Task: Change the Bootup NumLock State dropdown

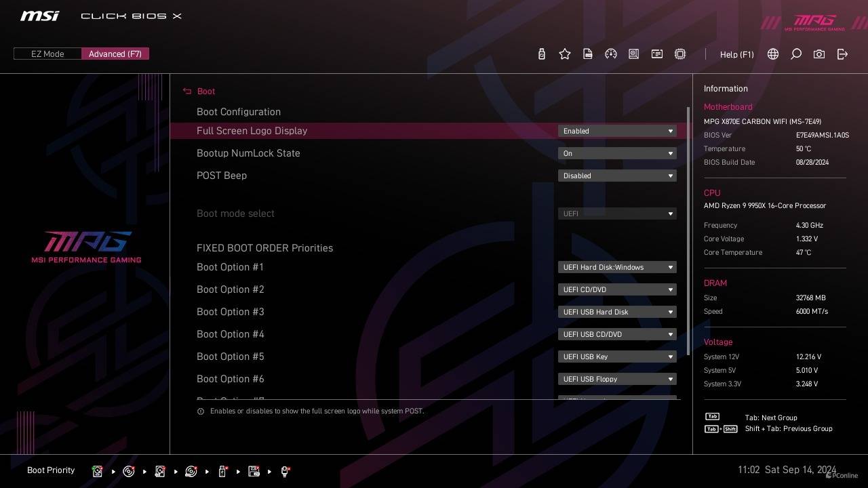Action: click(x=616, y=153)
